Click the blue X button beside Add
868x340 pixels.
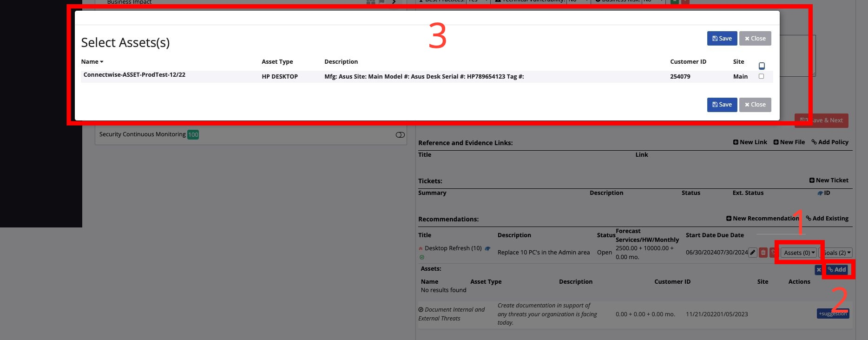pos(819,270)
